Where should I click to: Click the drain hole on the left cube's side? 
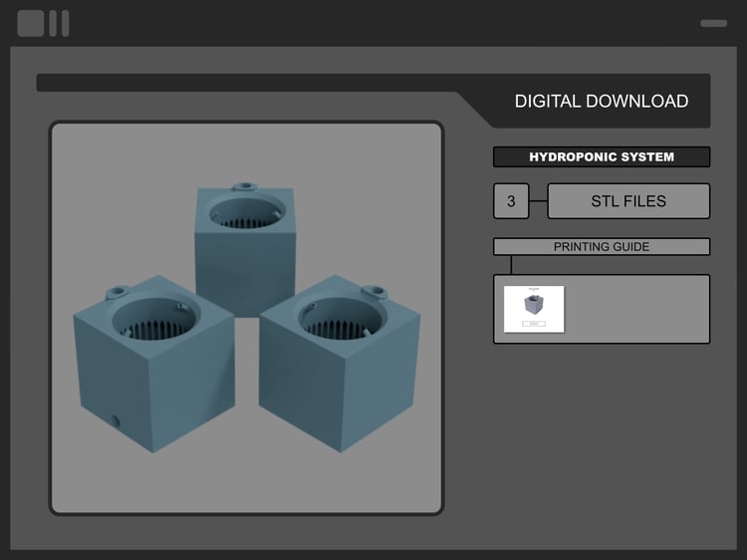(x=115, y=420)
